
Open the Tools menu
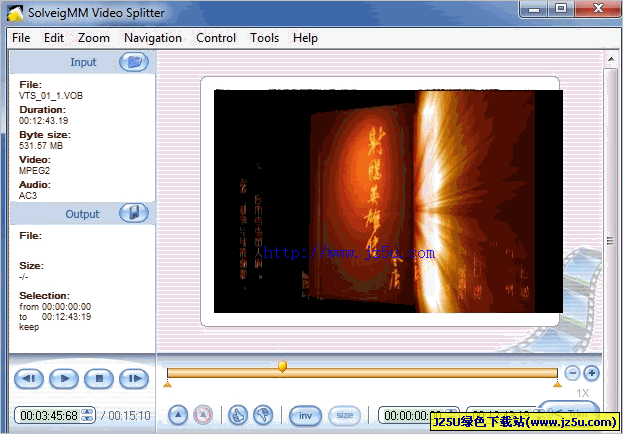(x=264, y=38)
